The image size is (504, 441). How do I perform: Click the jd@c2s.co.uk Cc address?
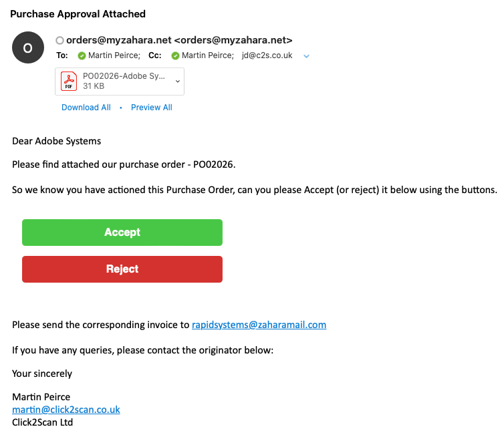(x=267, y=55)
